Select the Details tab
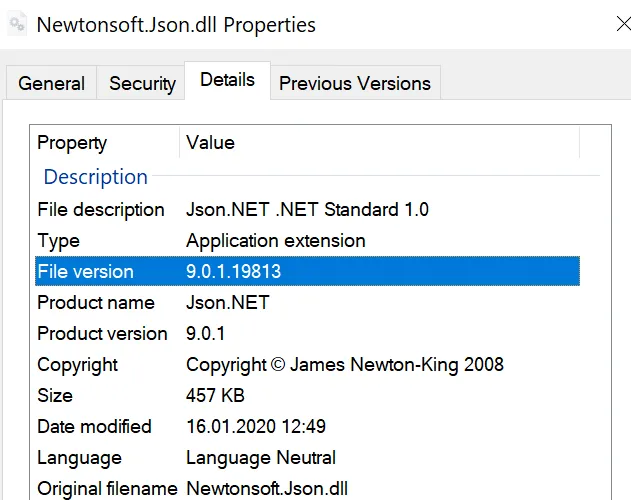This screenshot has height=500, width=631. coord(227,80)
